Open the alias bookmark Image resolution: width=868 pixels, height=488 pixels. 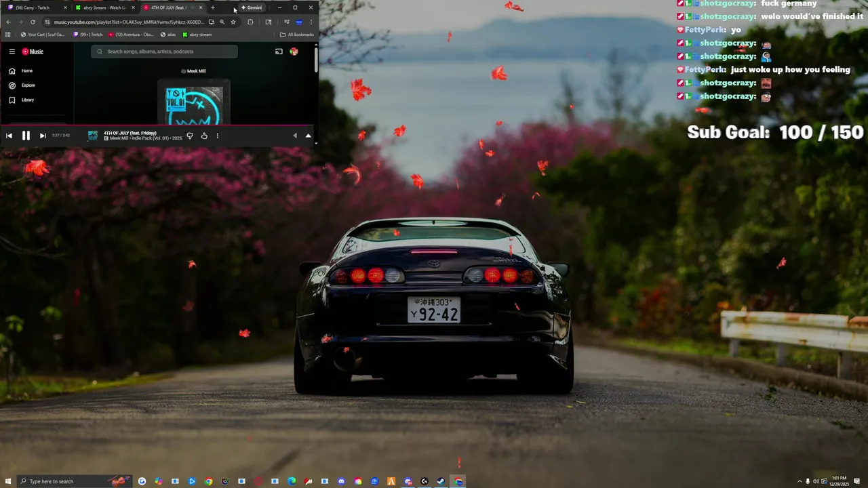[168, 35]
